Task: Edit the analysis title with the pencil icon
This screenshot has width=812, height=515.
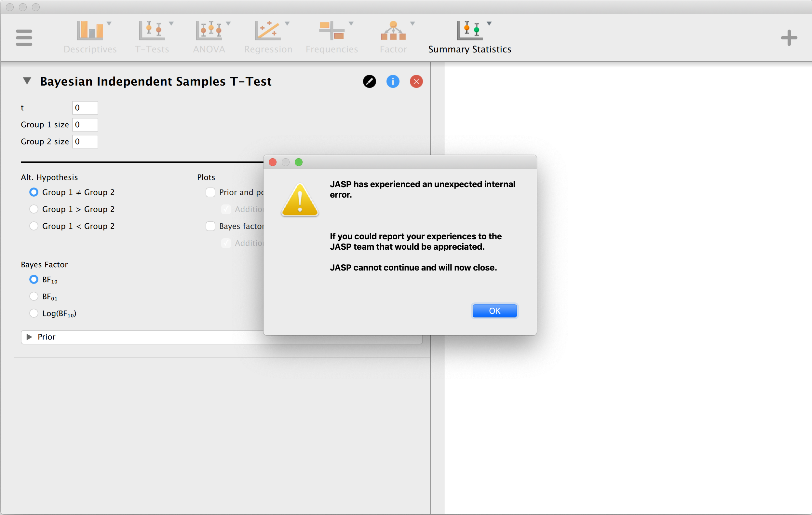Action: coord(369,81)
